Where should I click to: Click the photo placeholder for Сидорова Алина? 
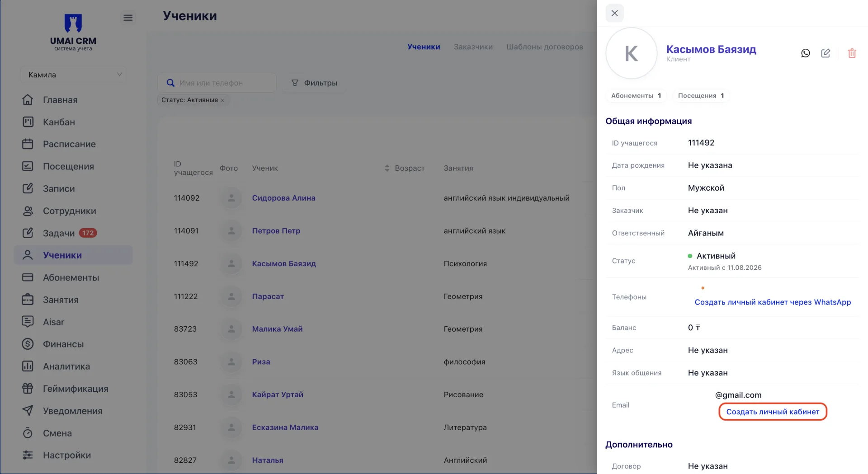pos(231,198)
